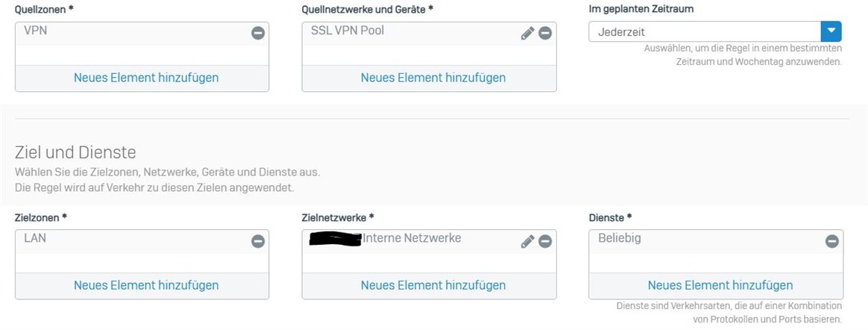
Task: Edit the Interne Netzwerke entry
Action: tap(527, 241)
